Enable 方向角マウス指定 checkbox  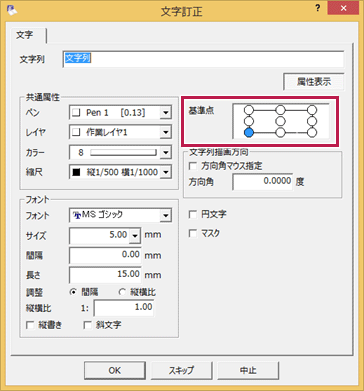click(193, 166)
